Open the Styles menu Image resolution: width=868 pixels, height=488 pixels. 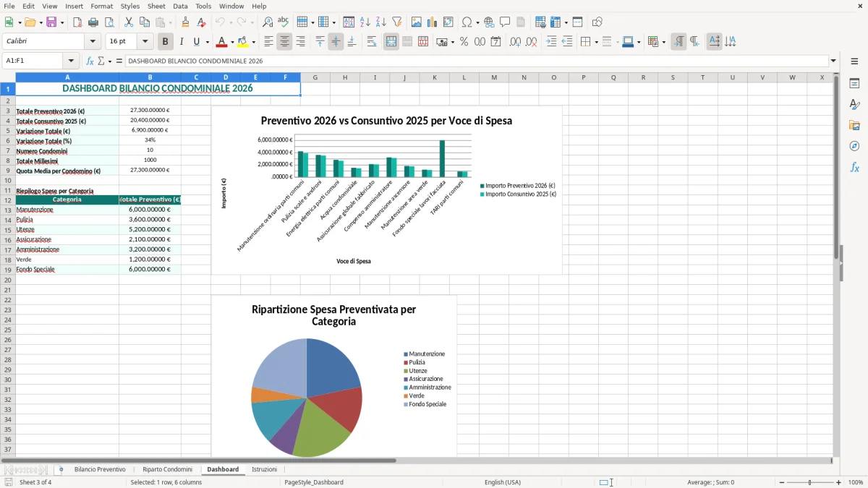[130, 6]
